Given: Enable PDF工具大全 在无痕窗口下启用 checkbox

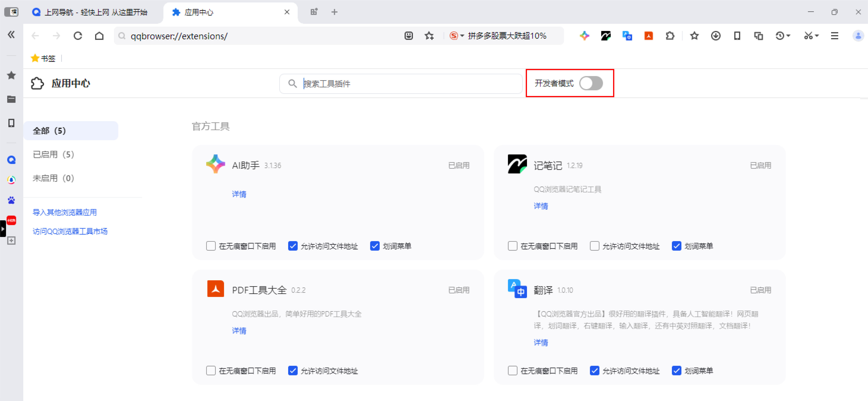Looking at the screenshot, I should point(211,370).
